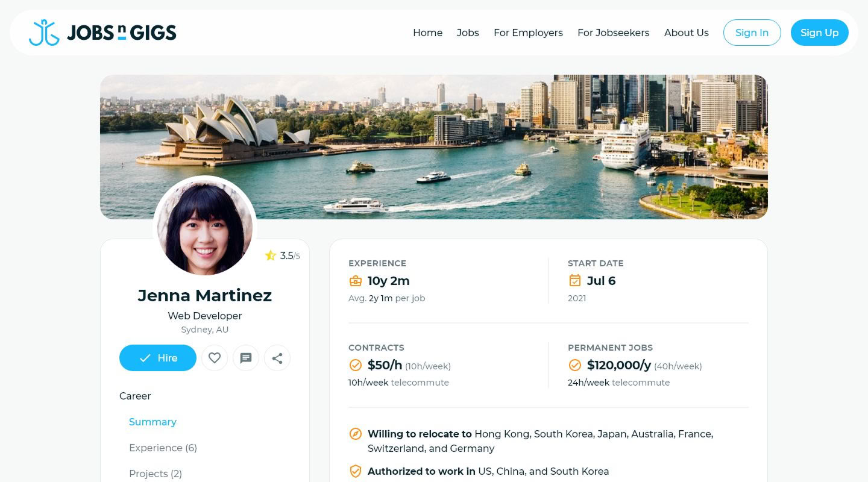Image resolution: width=868 pixels, height=482 pixels.
Task: Open Jenna Martinez's profile photo
Action: point(205,228)
